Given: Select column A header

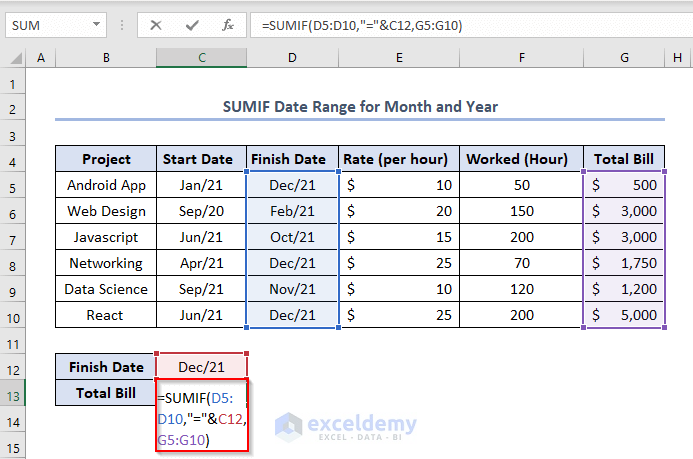Looking at the screenshot, I should (x=41, y=58).
